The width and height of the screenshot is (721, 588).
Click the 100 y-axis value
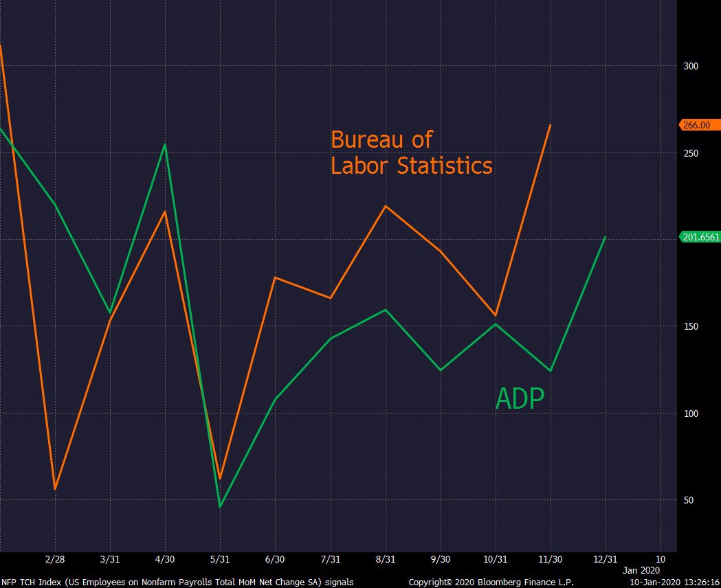click(691, 414)
